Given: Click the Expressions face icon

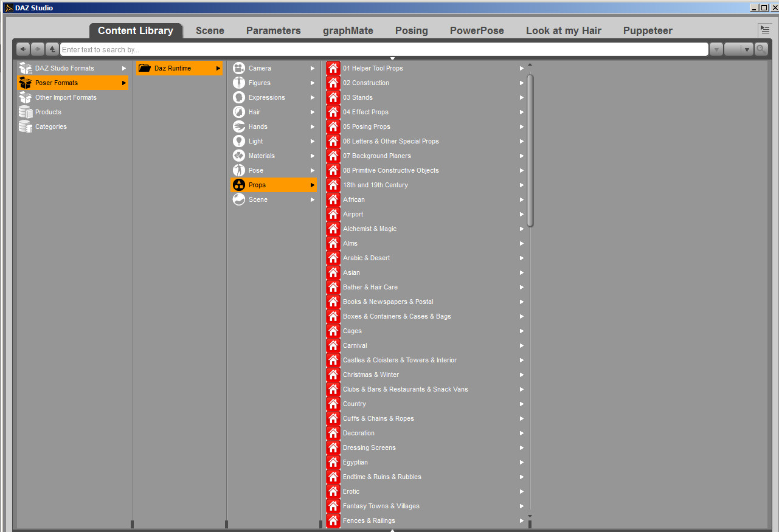Looking at the screenshot, I should click(239, 97).
